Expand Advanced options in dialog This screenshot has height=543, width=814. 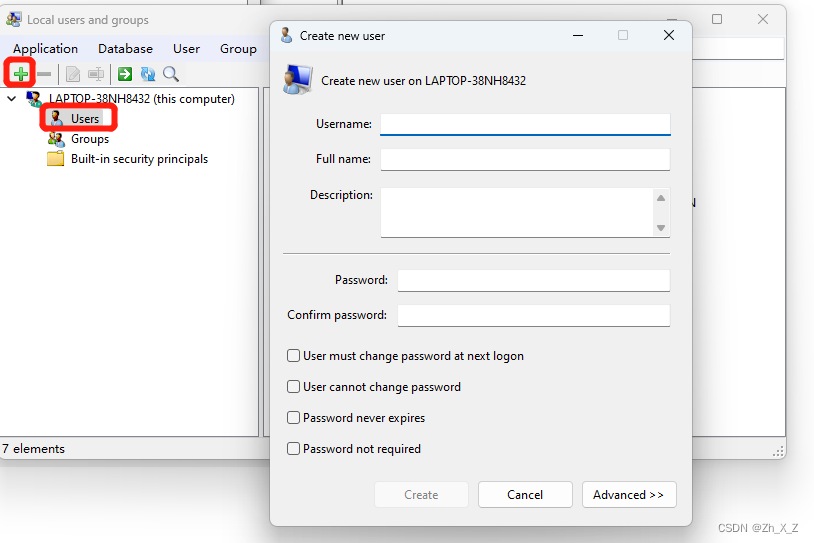[x=628, y=495]
